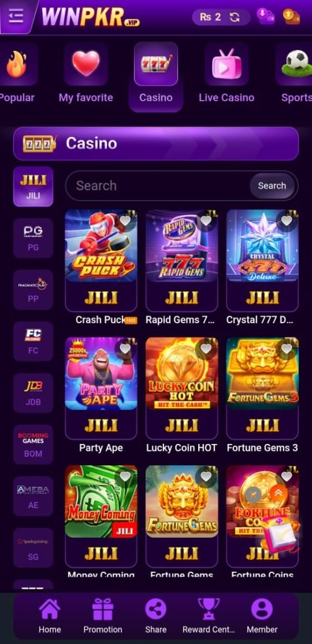Close the floating reward widget

(253, 494)
